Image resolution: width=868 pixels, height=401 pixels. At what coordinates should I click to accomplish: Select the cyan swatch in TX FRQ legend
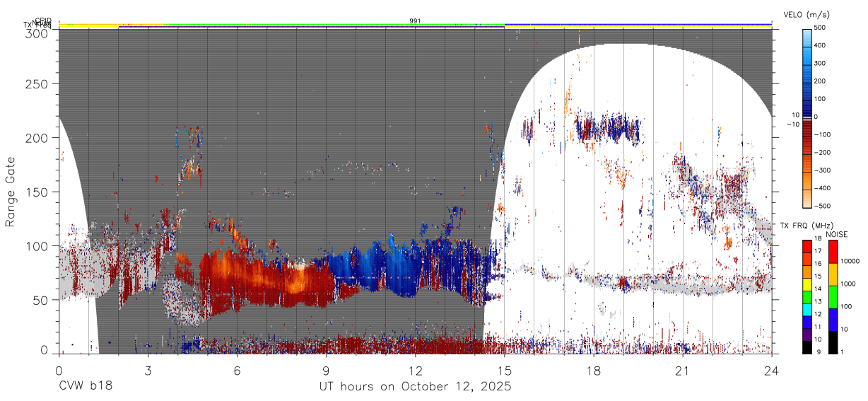click(x=807, y=308)
